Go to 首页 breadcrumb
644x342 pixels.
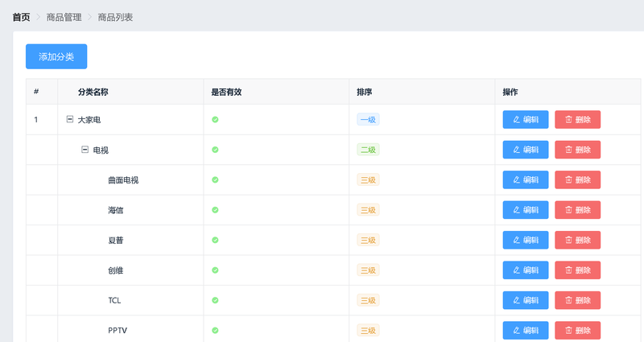(22, 17)
